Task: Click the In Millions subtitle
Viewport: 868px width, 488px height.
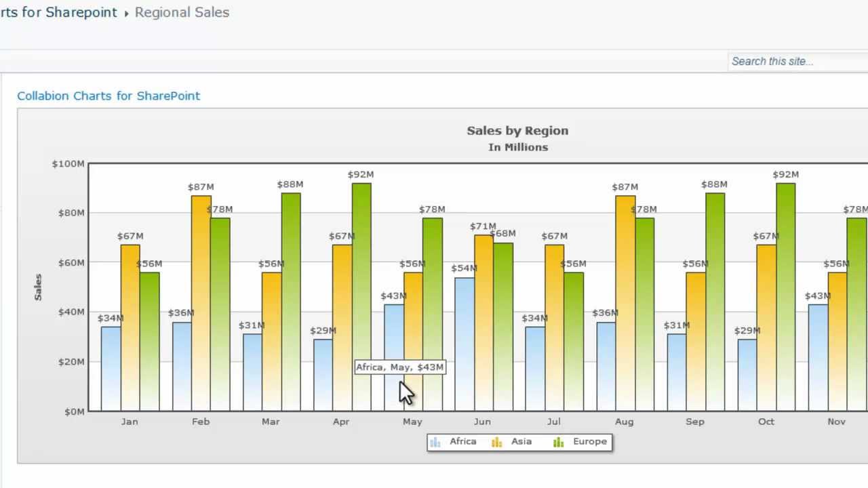Action: (518, 147)
